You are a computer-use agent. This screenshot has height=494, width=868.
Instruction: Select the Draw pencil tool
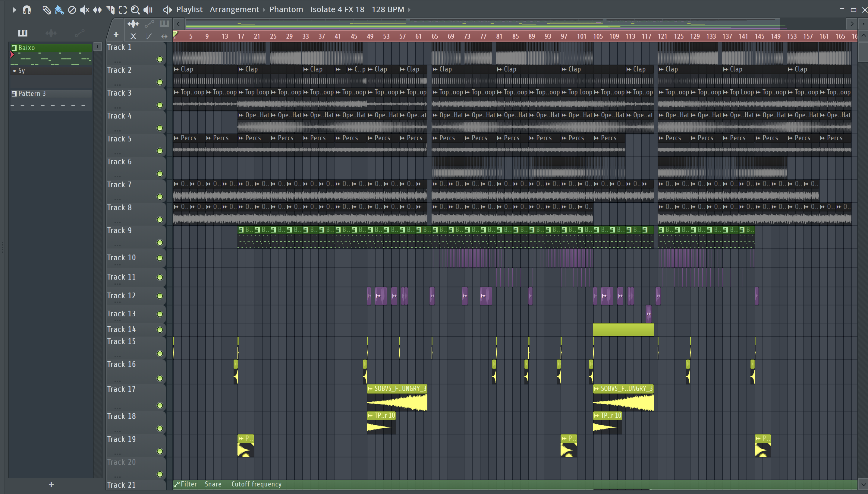coord(46,10)
